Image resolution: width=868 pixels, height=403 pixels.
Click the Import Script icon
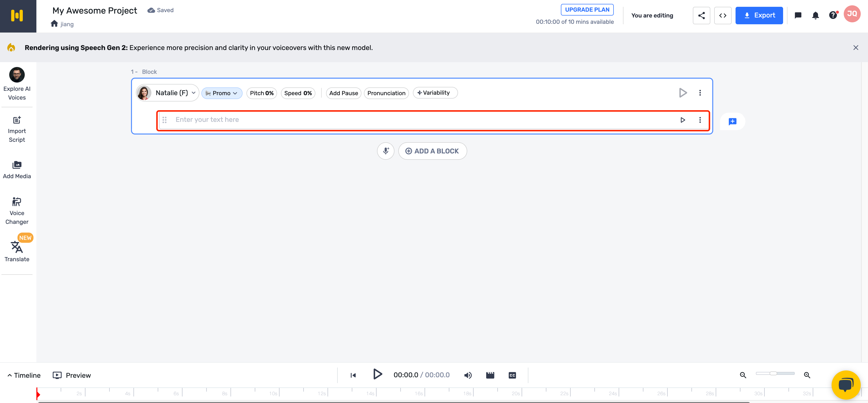click(17, 120)
